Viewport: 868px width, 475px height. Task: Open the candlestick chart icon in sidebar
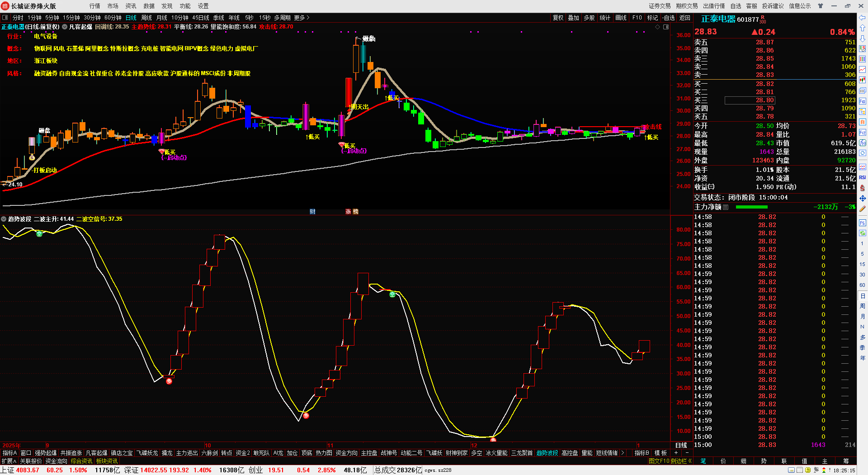coord(863,80)
